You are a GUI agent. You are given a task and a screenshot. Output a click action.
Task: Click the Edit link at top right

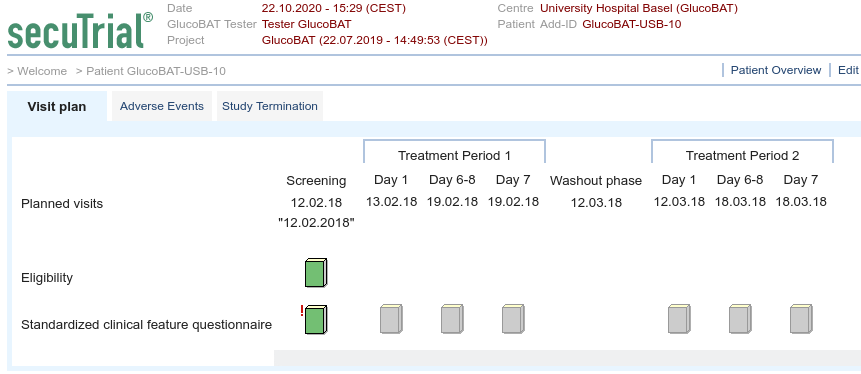(848, 70)
